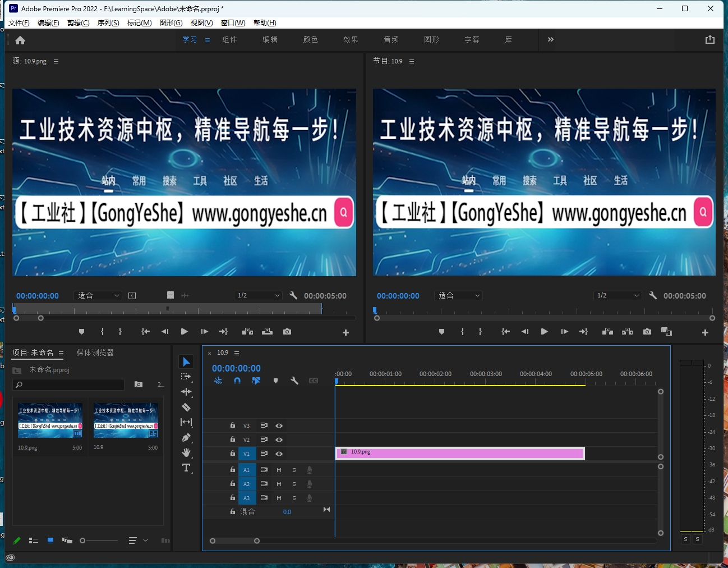Solo audio track A2
The width and height of the screenshot is (728, 568).
point(294,484)
